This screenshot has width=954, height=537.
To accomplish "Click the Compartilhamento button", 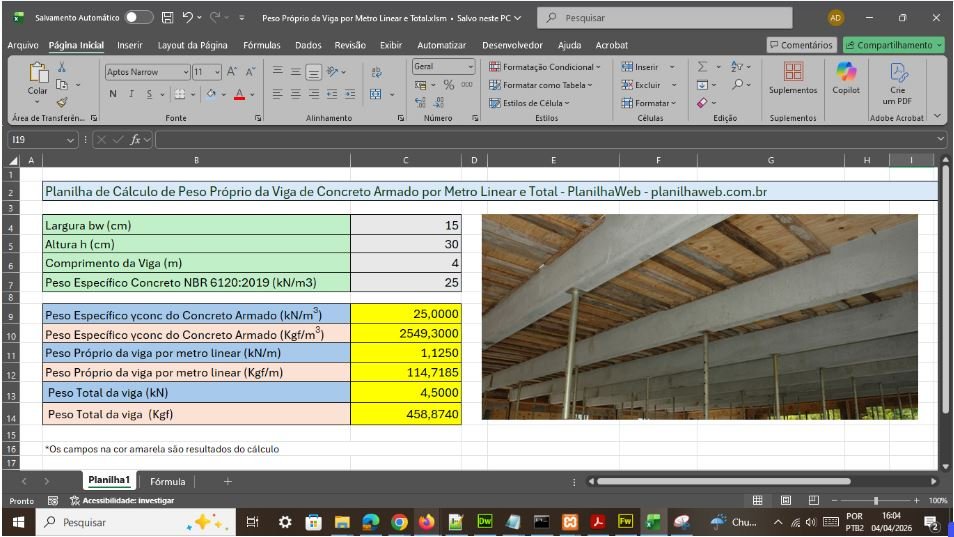I will [892, 45].
